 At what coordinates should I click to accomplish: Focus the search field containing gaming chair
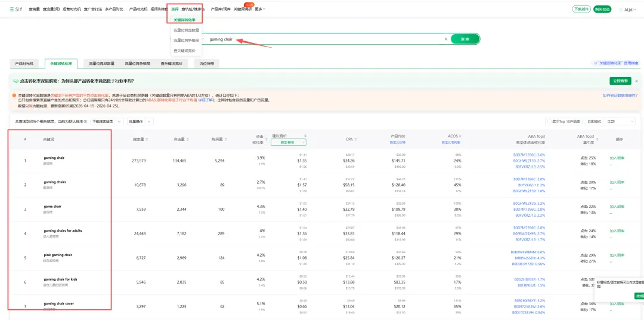pos(324,39)
